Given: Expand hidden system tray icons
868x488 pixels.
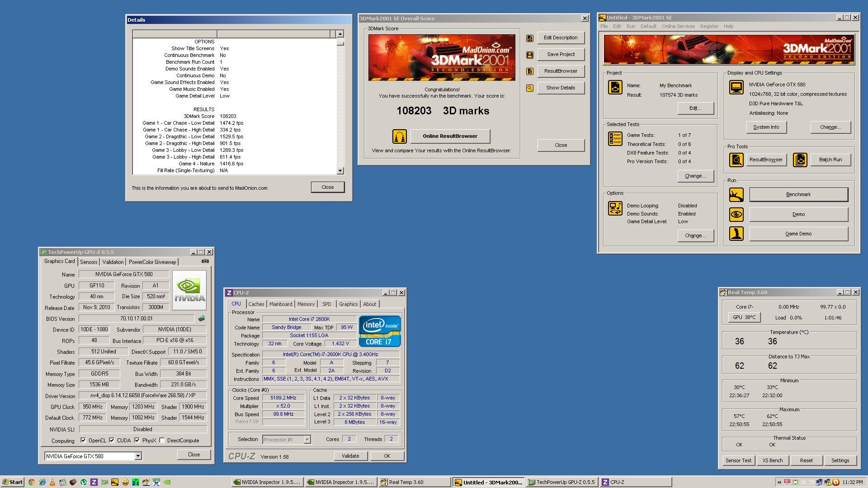Looking at the screenshot, I should click(779, 482).
